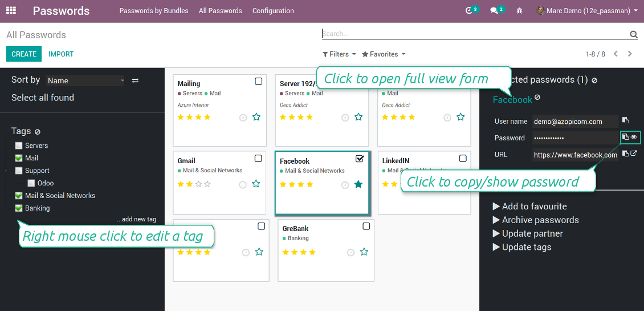Open Facebook URL in external link icon
This screenshot has width=644, height=311.
(x=634, y=154)
